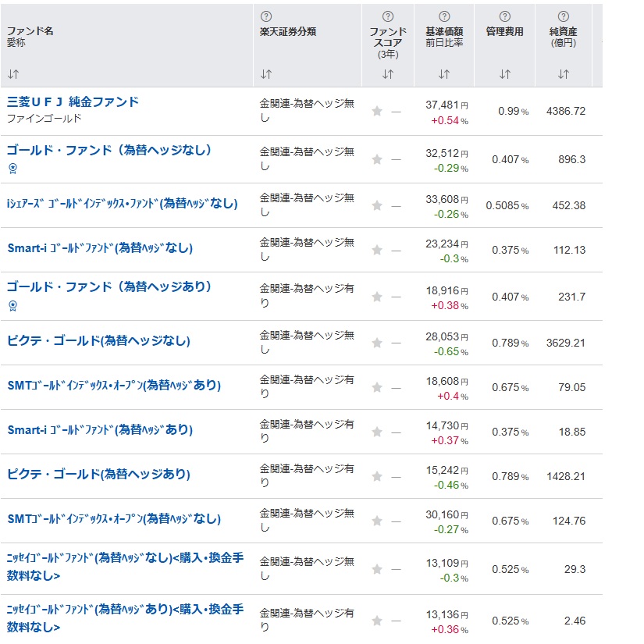Sort funds by 純資産 arrows
The image size is (644, 644).
[563, 74]
